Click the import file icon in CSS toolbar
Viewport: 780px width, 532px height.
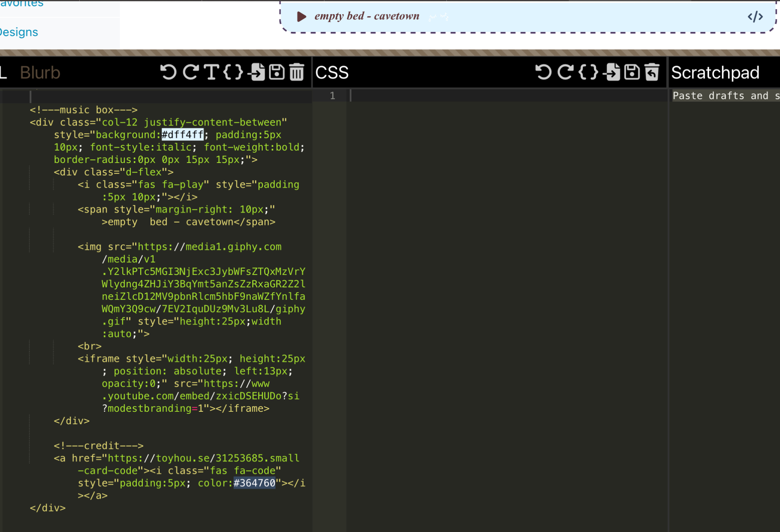[611, 72]
